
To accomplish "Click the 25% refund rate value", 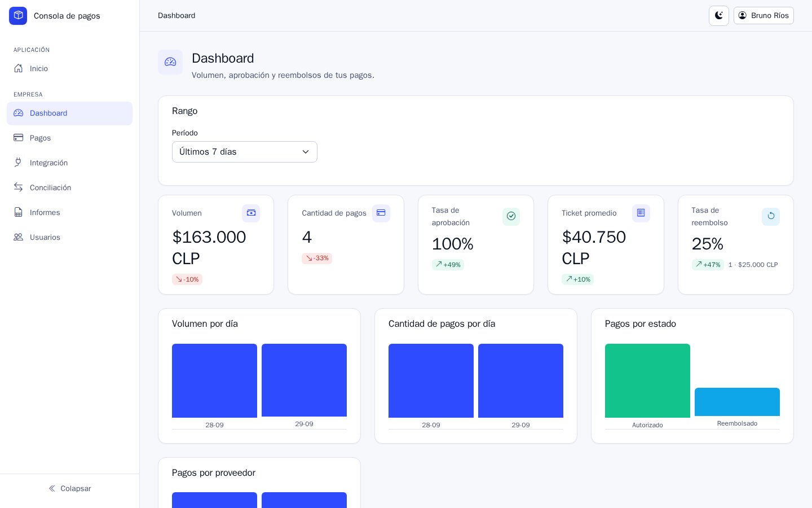I will [708, 244].
